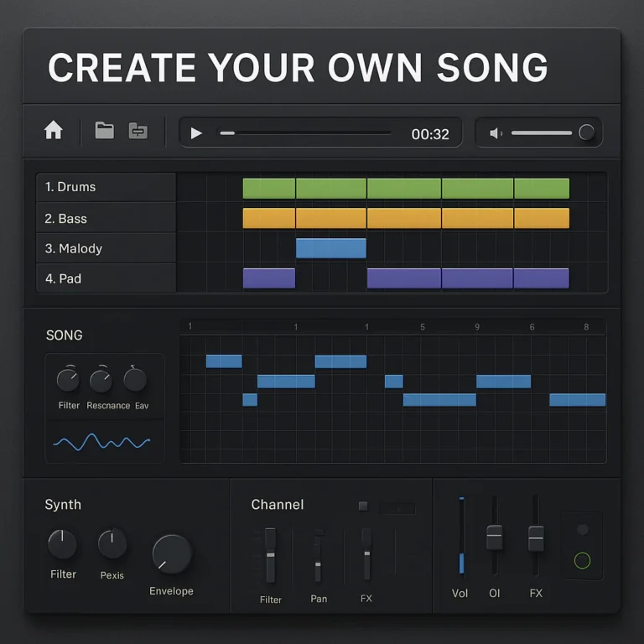Screen dimensions: 644x644
Task: Click the Synth Filter knob
Action: (62, 544)
